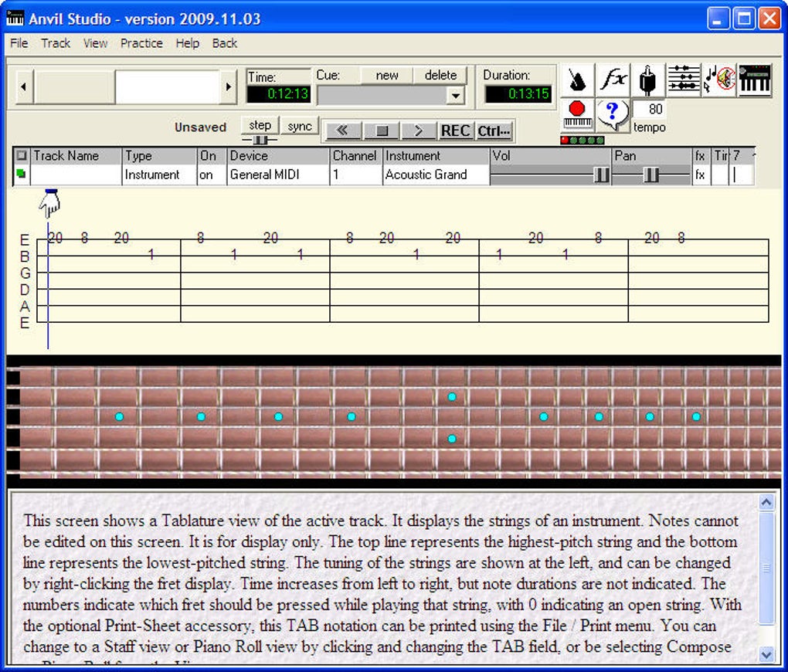Image resolution: width=788 pixels, height=672 pixels.
Task: Click the Vol column header
Action: pos(550,156)
